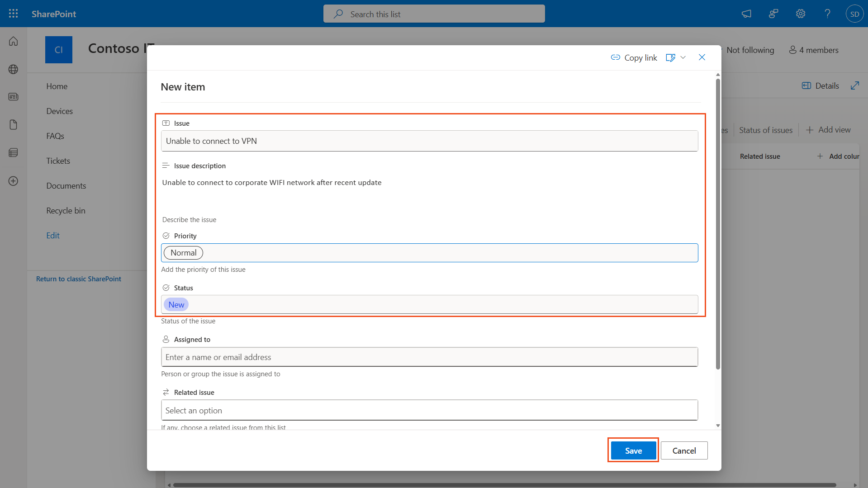Click the Copy link icon in the dialog

tap(616, 57)
